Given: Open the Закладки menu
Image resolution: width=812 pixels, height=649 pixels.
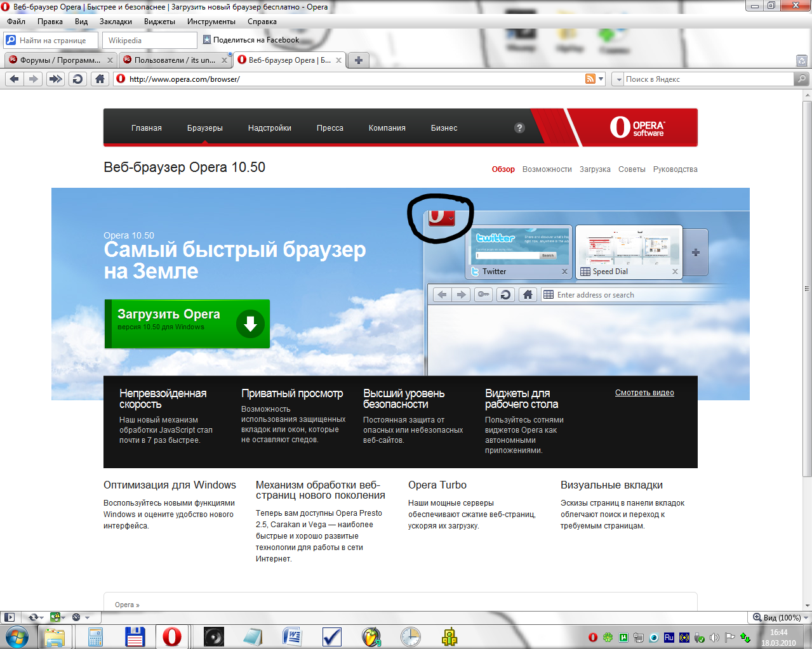Looking at the screenshot, I should coord(116,22).
